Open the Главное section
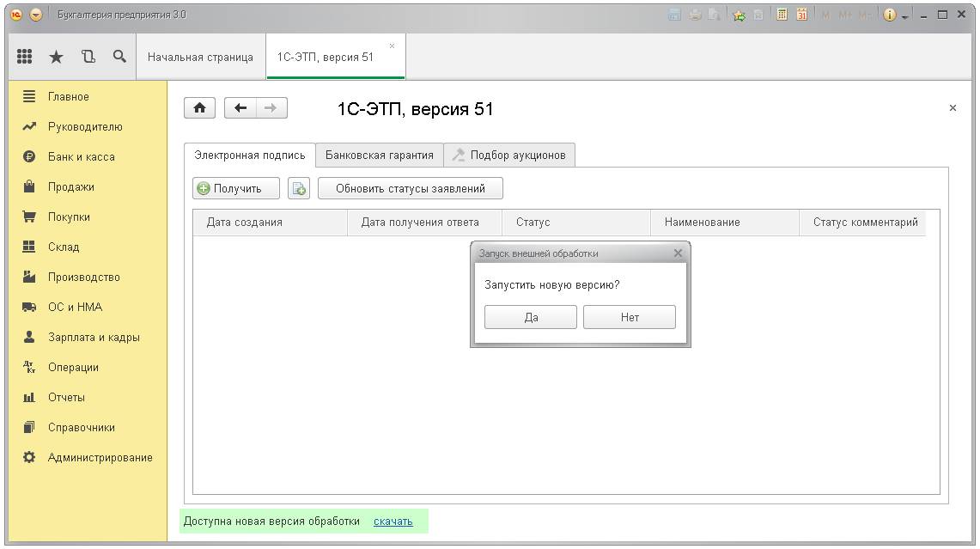This screenshot has height=549, width=980. click(x=68, y=96)
